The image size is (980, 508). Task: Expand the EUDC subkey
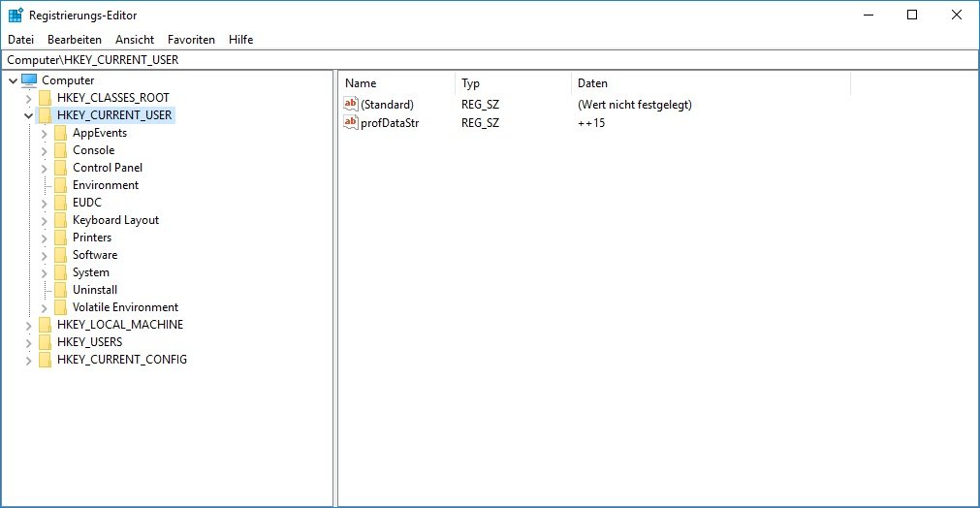[44, 203]
